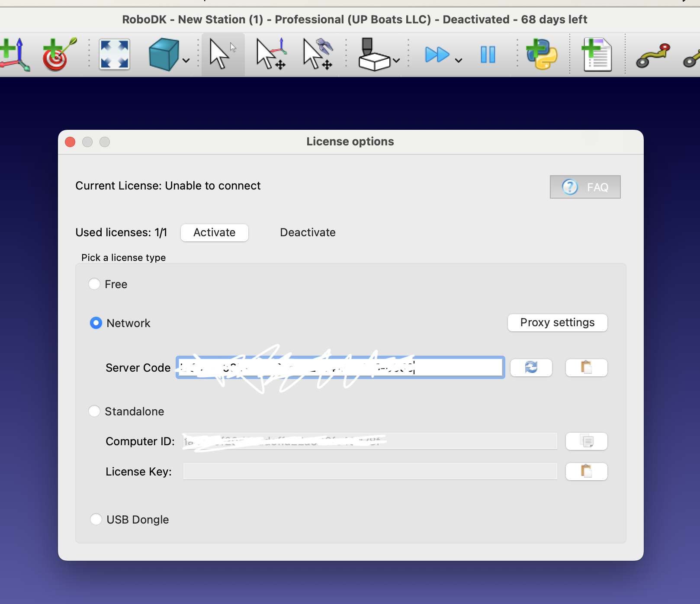The image size is (700, 604).
Task: Choose the Select cursor tool
Action: [x=223, y=55]
